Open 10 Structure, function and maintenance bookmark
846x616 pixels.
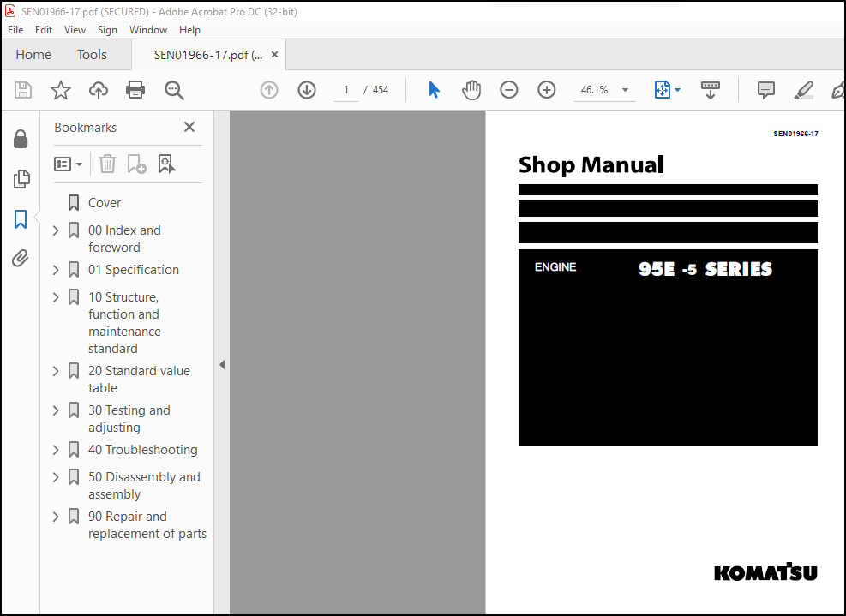point(124,322)
